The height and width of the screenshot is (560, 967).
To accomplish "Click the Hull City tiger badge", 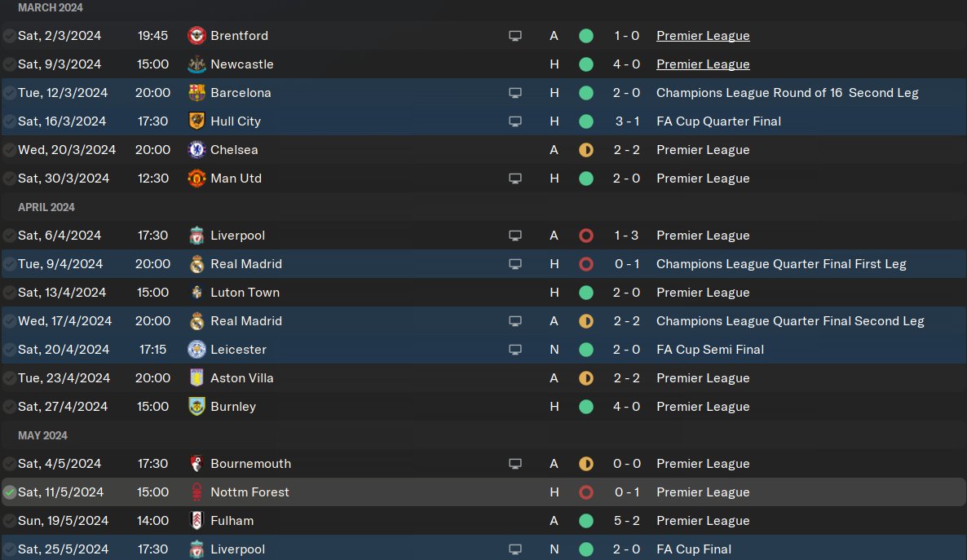I will coord(196,121).
